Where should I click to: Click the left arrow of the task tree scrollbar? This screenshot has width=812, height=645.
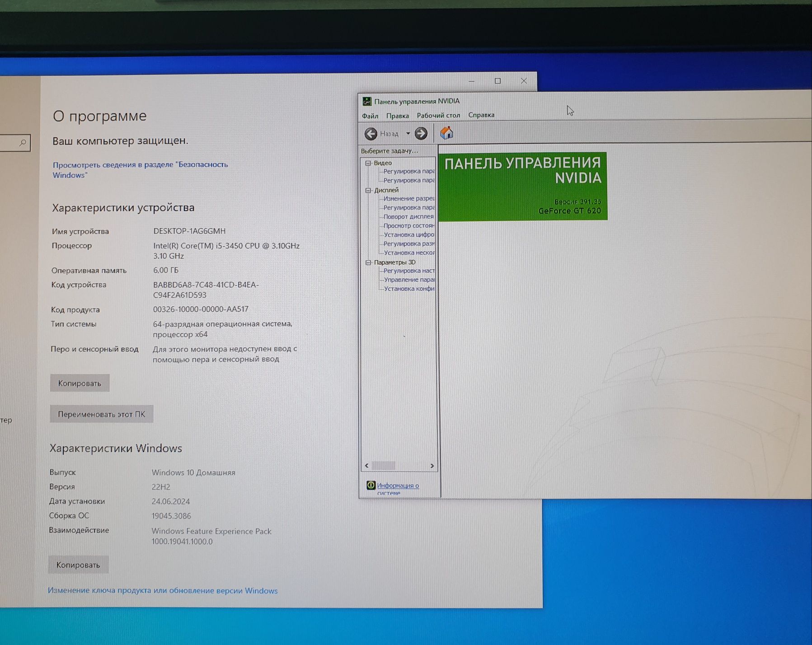(x=366, y=466)
